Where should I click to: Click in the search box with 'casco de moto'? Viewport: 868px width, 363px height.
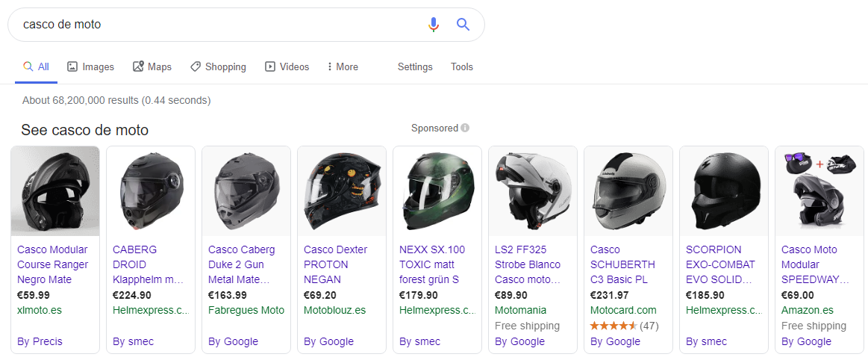coord(222,25)
